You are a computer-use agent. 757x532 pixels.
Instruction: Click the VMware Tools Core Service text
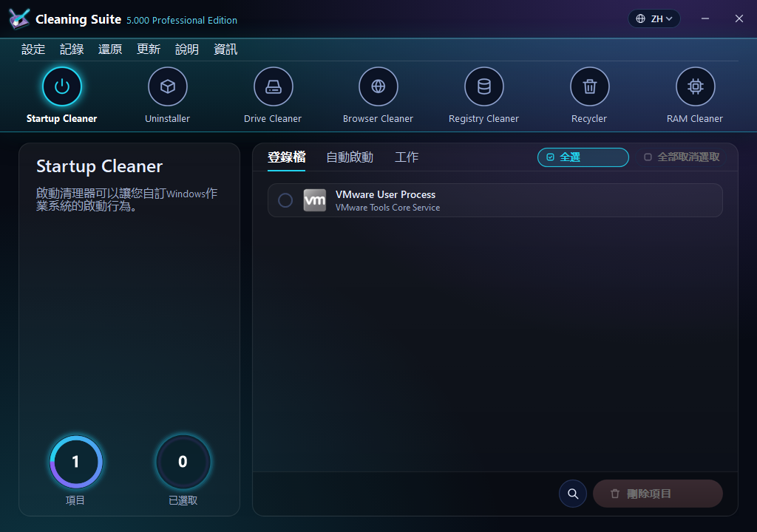point(387,208)
